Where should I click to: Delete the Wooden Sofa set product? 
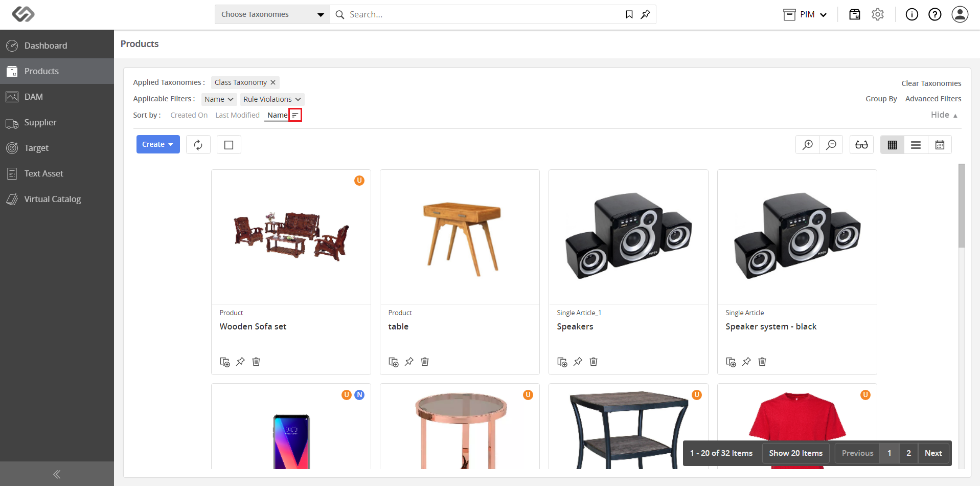click(256, 362)
